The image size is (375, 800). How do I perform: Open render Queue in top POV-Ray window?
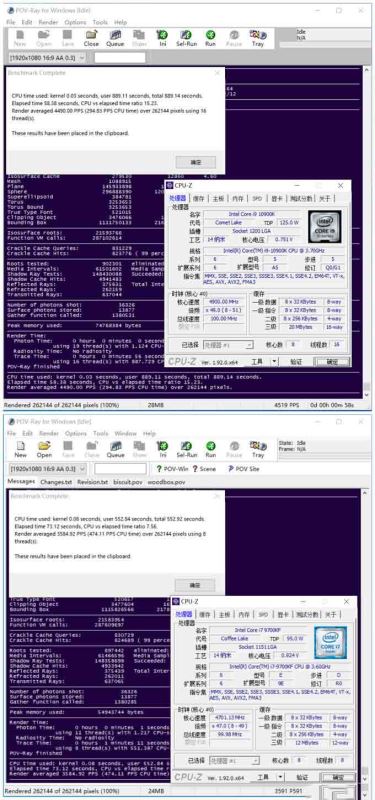[115, 38]
